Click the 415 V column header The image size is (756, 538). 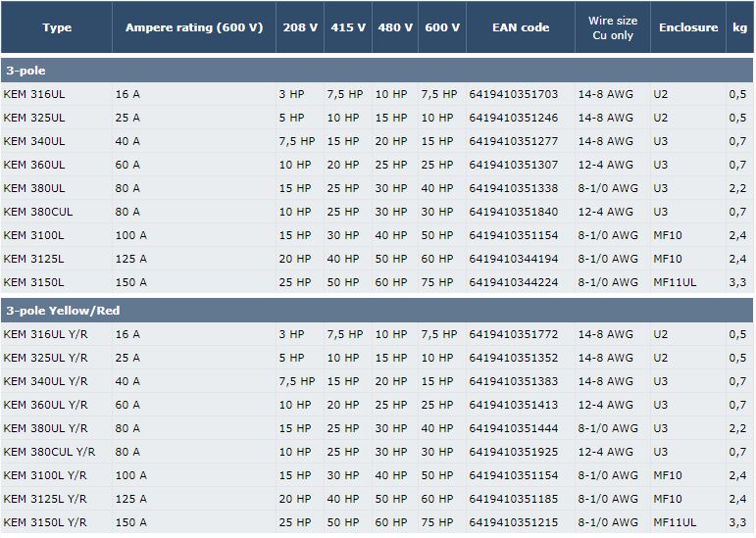pyautogui.click(x=348, y=27)
